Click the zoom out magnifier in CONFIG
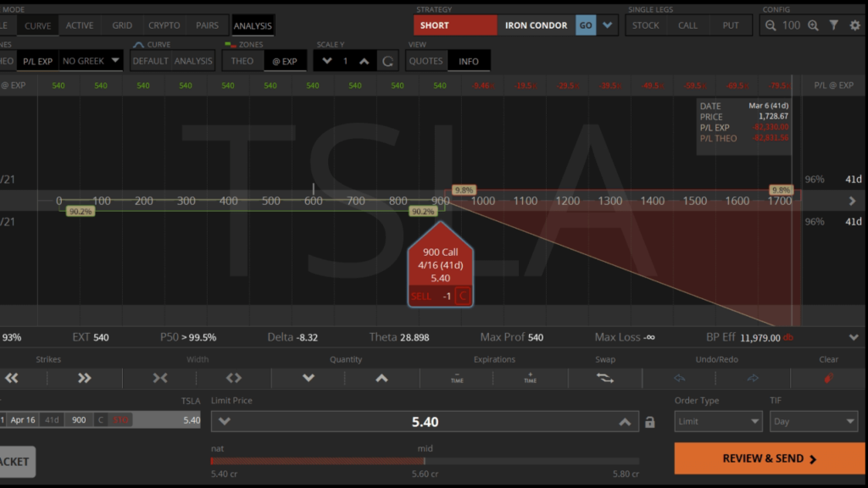This screenshot has height=488, width=868. click(771, 25)
